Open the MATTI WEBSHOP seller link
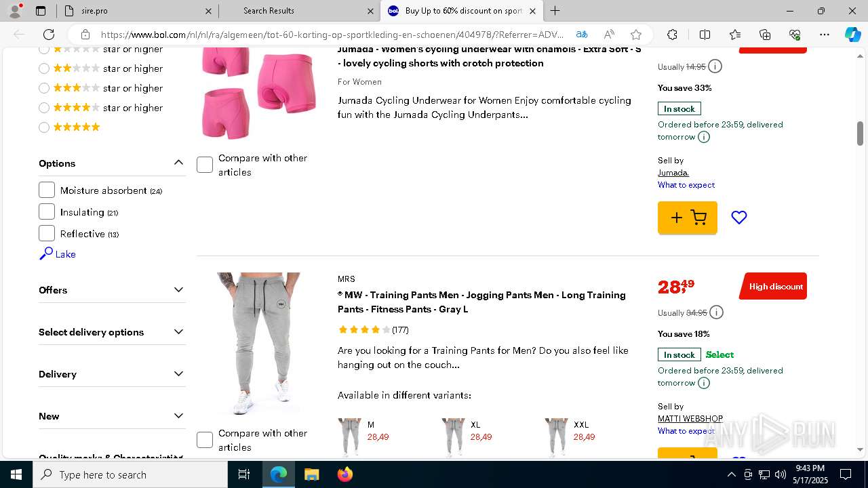Image resolution: width=868 pixels, height=488 pixels. tap(690, 419)
